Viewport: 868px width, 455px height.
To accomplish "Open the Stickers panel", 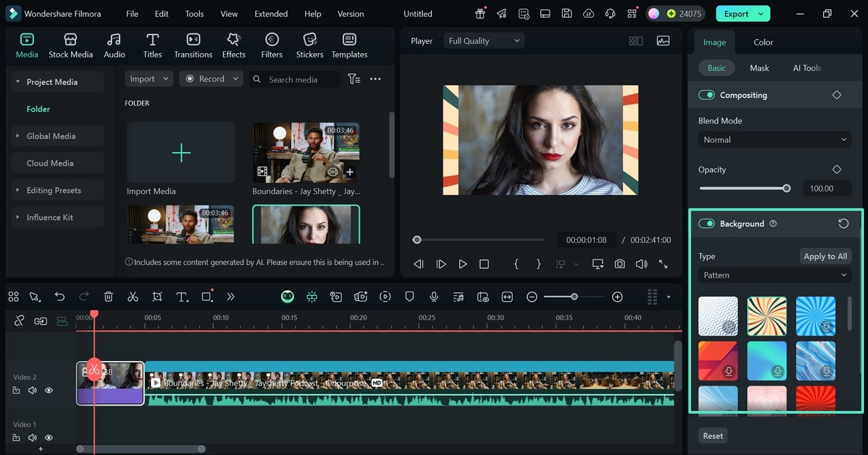I will pyautogui.click(x=309, y=45).
